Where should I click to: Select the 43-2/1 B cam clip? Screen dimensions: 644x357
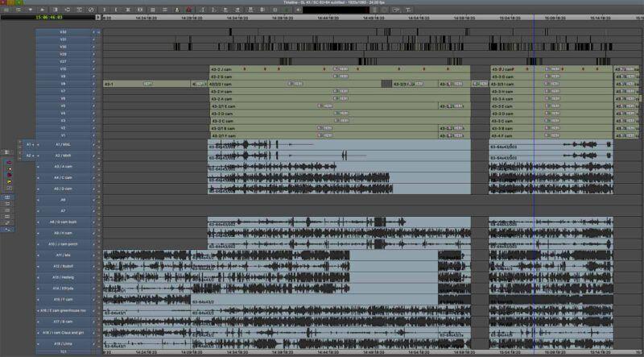click(324, 128)
